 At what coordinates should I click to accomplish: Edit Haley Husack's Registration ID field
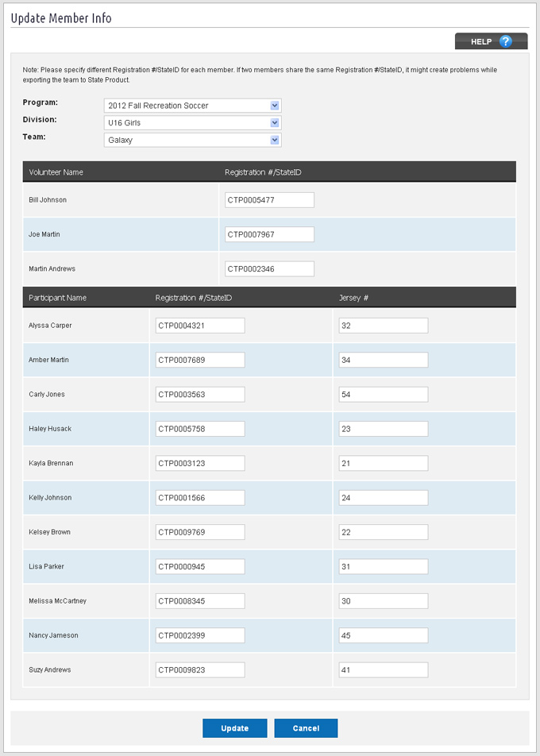(200, 429)
